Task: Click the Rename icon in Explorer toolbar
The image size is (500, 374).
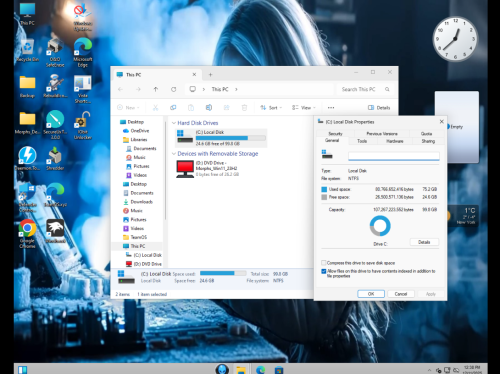Action: click(x=209, y=108)
